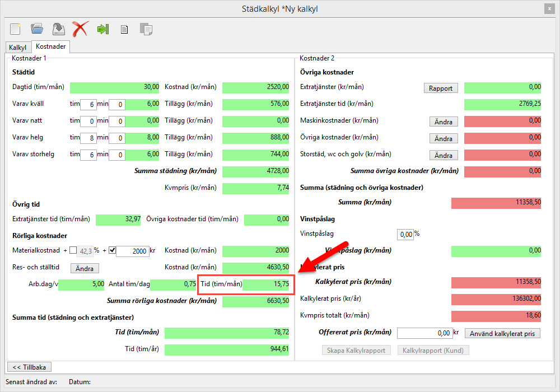Click Ändra next to Maskinkostnader
Image resolution: width=560 pixels, height=392 pixels.
point(444,122)
